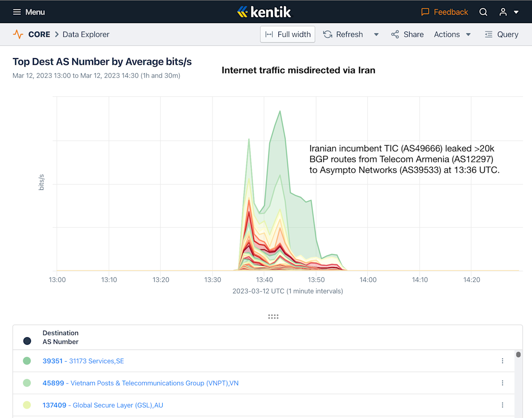
Task: Toggle all series dark circle in header
Action: tap(27, 341)
